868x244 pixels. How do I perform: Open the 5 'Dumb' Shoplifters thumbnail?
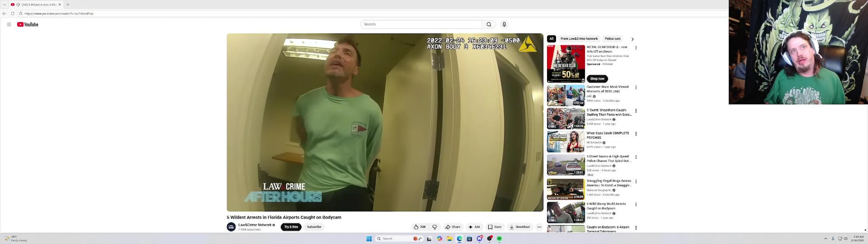566,119
